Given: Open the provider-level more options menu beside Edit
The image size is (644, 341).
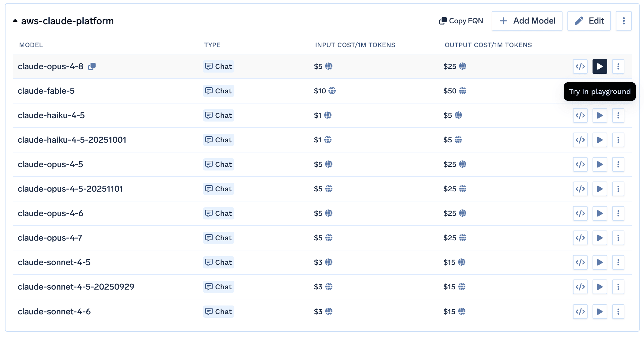Looking at the screenshot, I should pyautogui.click(x=624, y=21).
